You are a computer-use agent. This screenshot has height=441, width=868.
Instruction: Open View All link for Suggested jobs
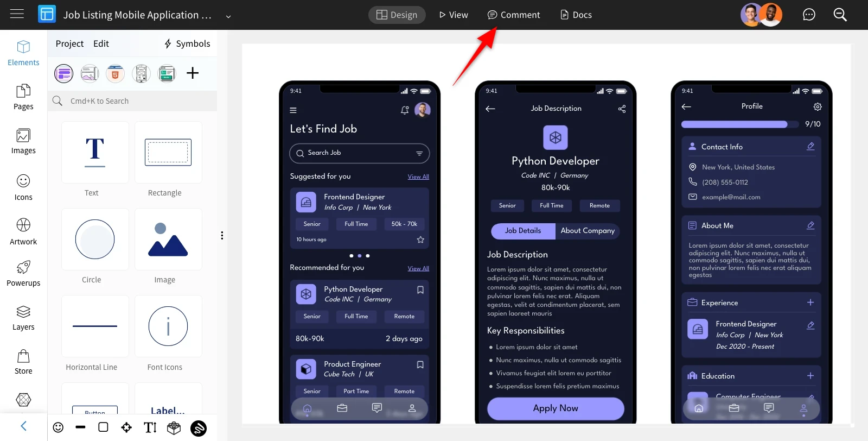(x=418, y=177)
